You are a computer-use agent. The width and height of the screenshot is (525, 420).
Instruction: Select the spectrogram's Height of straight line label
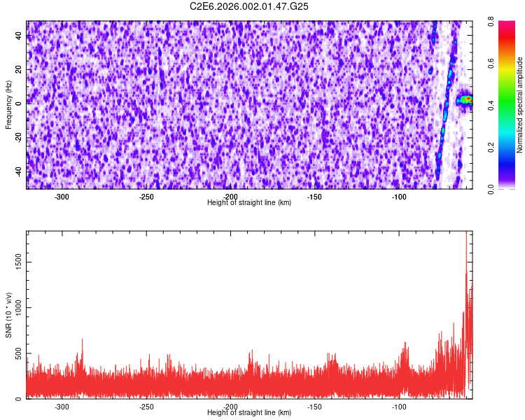(x=249, y=203)
